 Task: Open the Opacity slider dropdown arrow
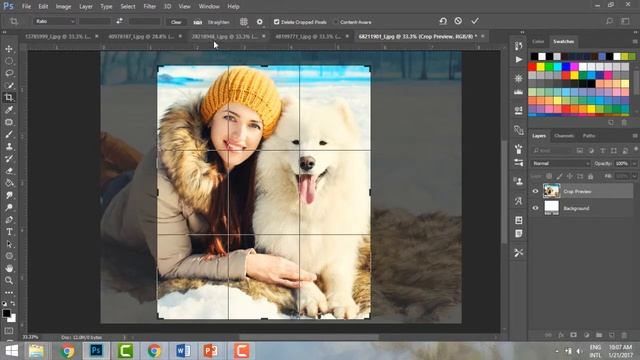(x=634, y=163)
